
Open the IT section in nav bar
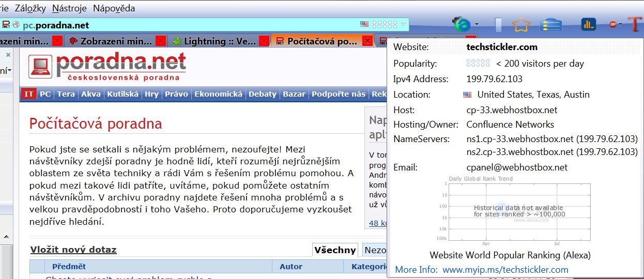tap(29, 94)
